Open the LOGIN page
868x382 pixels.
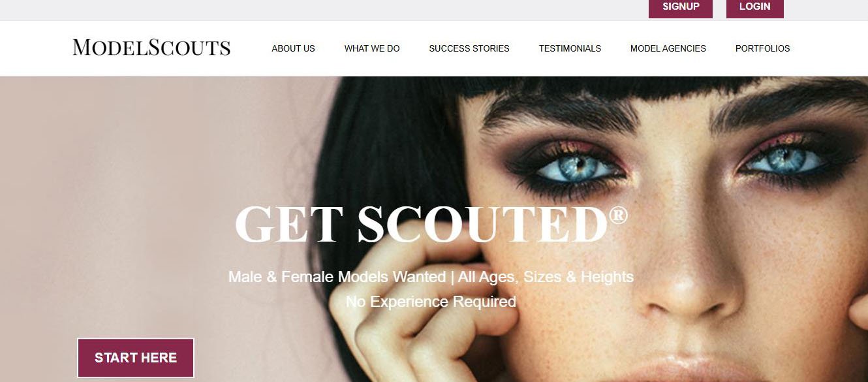[x=754, y=7]
